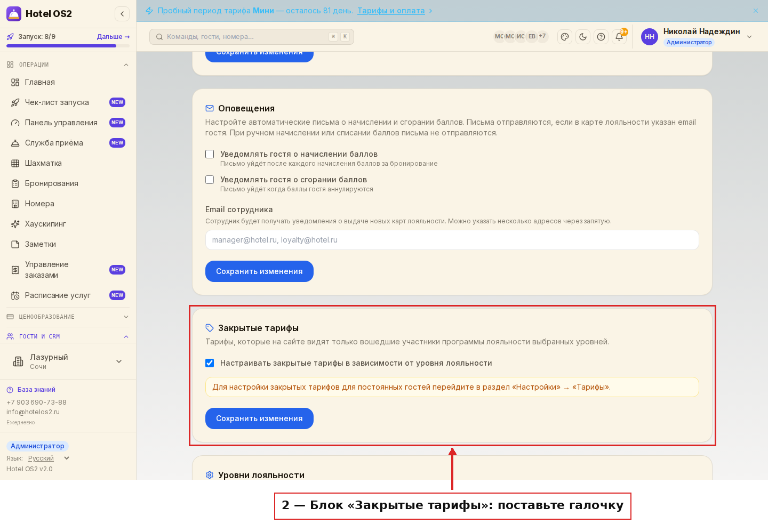Navigate to Служба приёма

68,143
